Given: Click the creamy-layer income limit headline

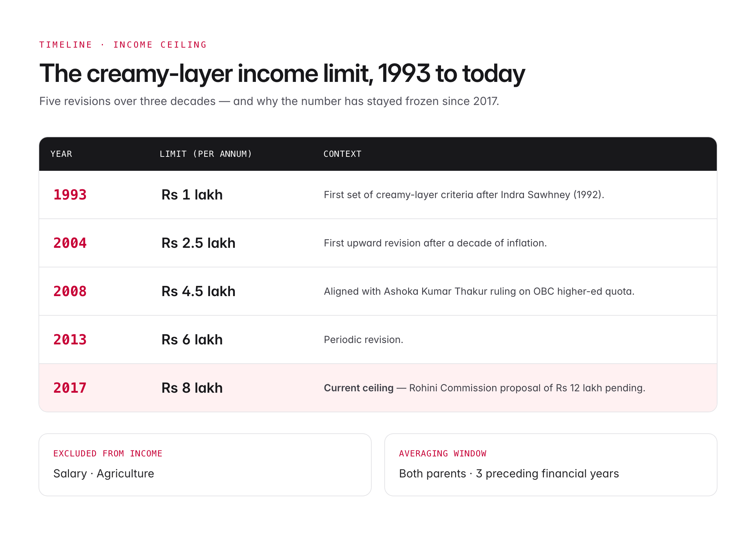Looking at the screenshot, I should click(282, 73).
